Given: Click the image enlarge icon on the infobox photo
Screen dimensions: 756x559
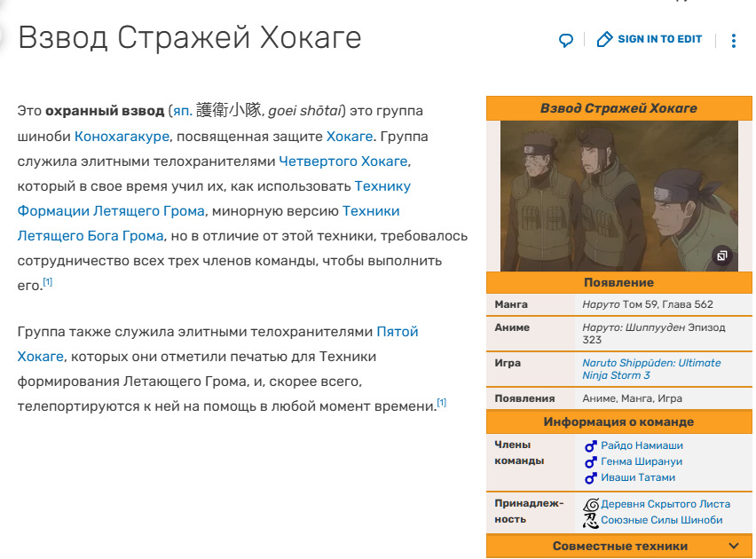Looking at the screenshot, I should tap(722, 256).
